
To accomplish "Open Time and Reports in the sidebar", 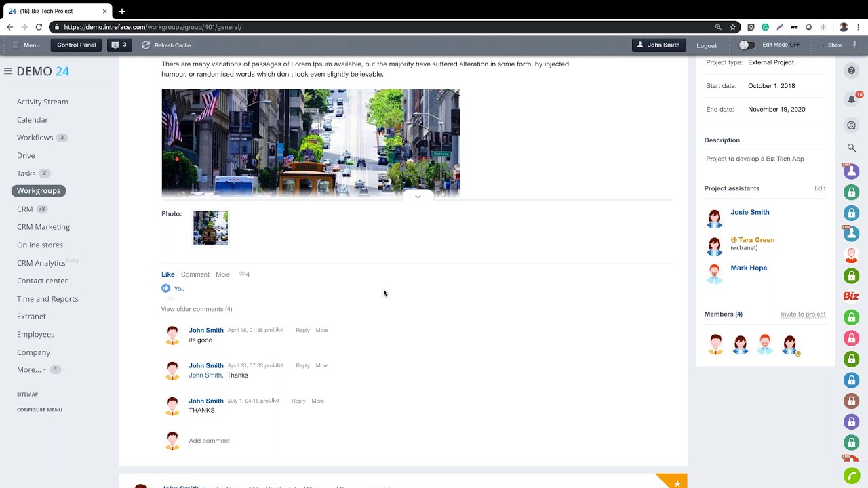I will coord(47,299).
